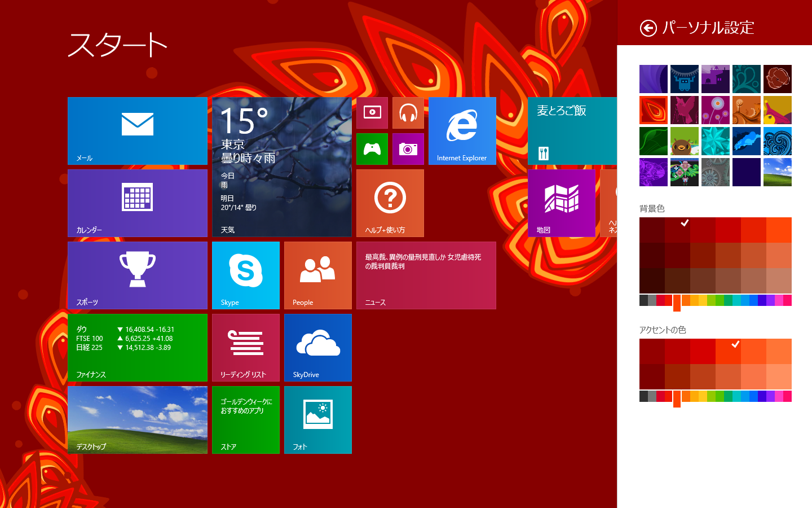Select the teal swirl plant background thumbnail
The width and height of the screenshot is (812, 508).
747,79
